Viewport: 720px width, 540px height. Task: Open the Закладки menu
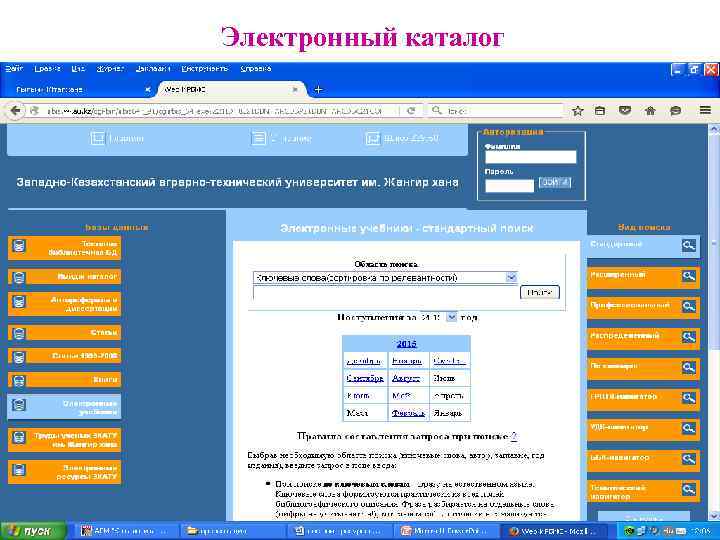(153, 68)
